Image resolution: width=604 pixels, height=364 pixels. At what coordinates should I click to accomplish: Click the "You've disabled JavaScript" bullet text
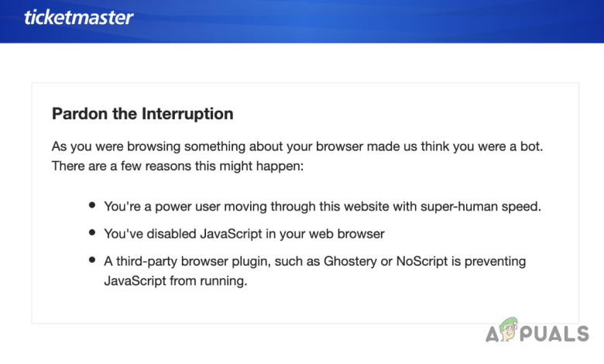(245, 233)
